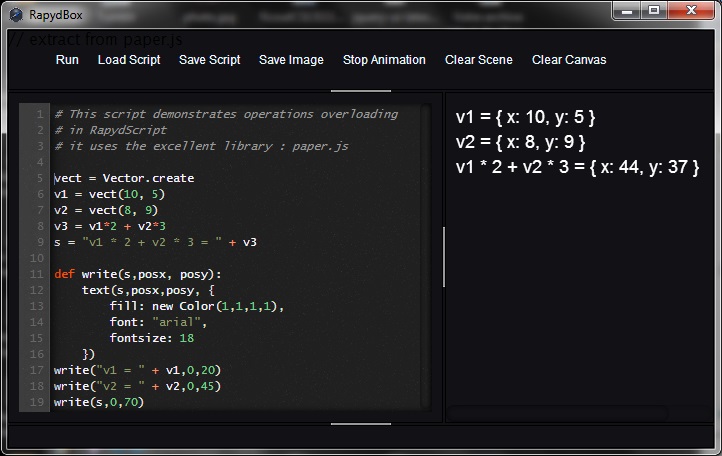Image resolution: width=722 pixels, height=456 pixels.
Task: Click the horizontal splitter handle below the toolbar
Action: click(x=361, y=91)
